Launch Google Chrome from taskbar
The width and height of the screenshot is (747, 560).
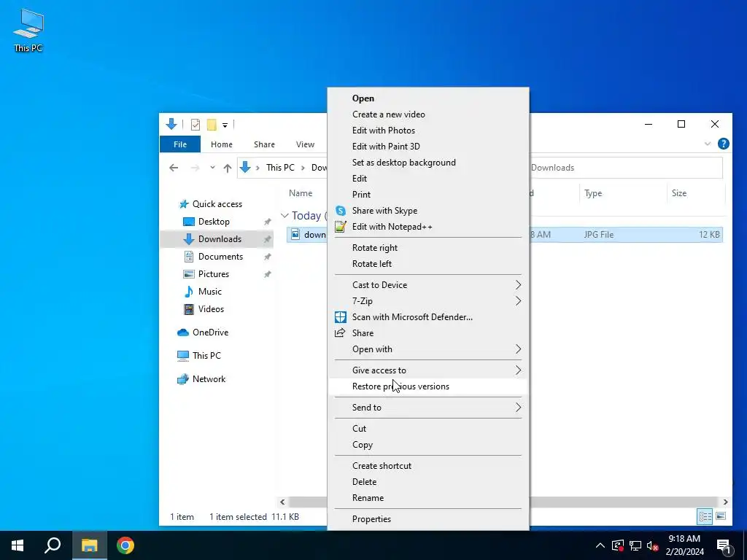[125, 545]
